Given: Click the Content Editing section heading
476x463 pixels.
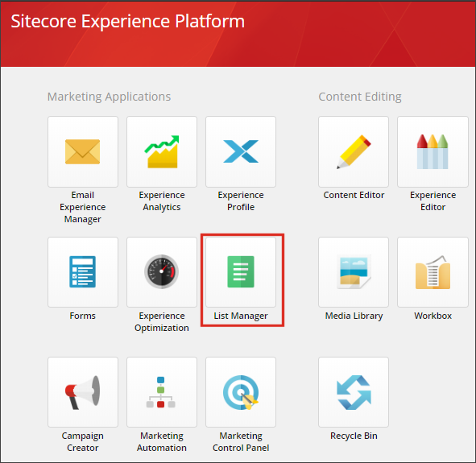Looking at the screenshot, I should [x=360, y=97].
